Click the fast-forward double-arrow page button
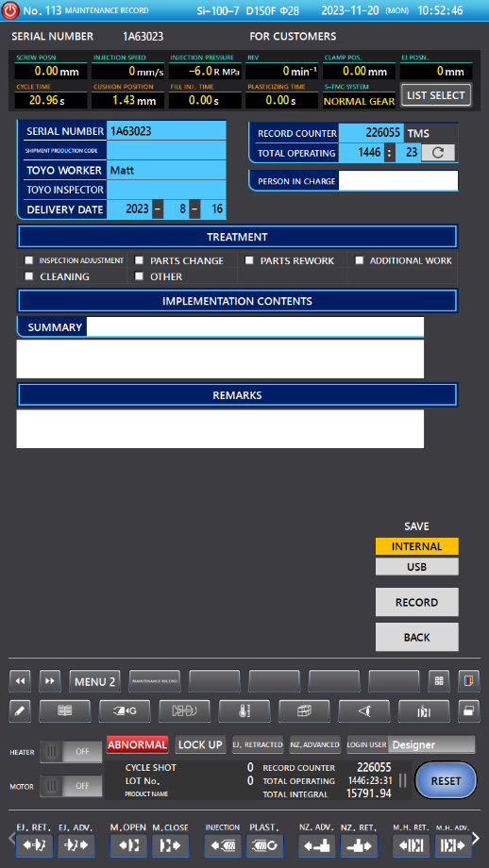Image resolution: width=489 pixels, height=868 pixels. 50,681
